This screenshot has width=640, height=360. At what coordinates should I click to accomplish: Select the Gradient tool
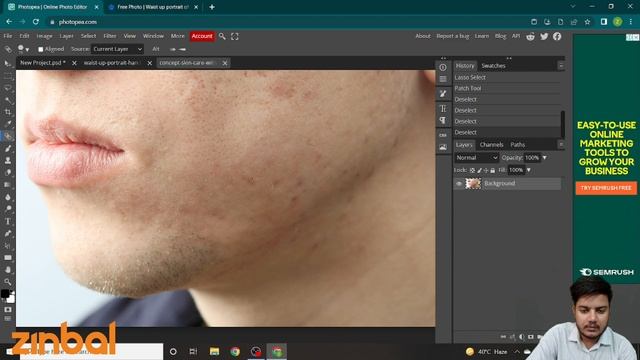tap(7, 184)
